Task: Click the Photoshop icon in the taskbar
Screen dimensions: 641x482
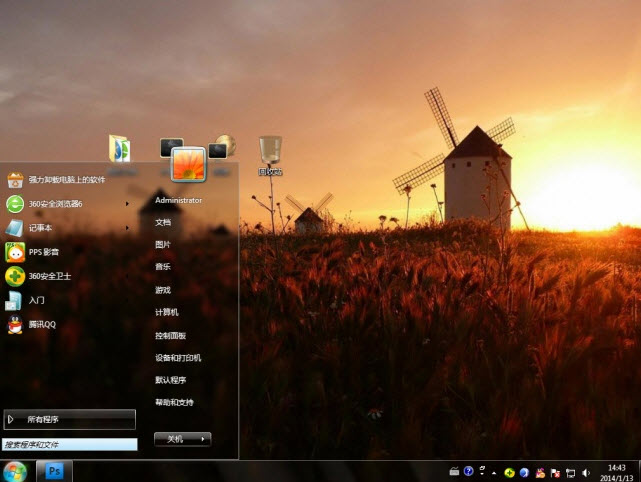Action: [55, 471]
